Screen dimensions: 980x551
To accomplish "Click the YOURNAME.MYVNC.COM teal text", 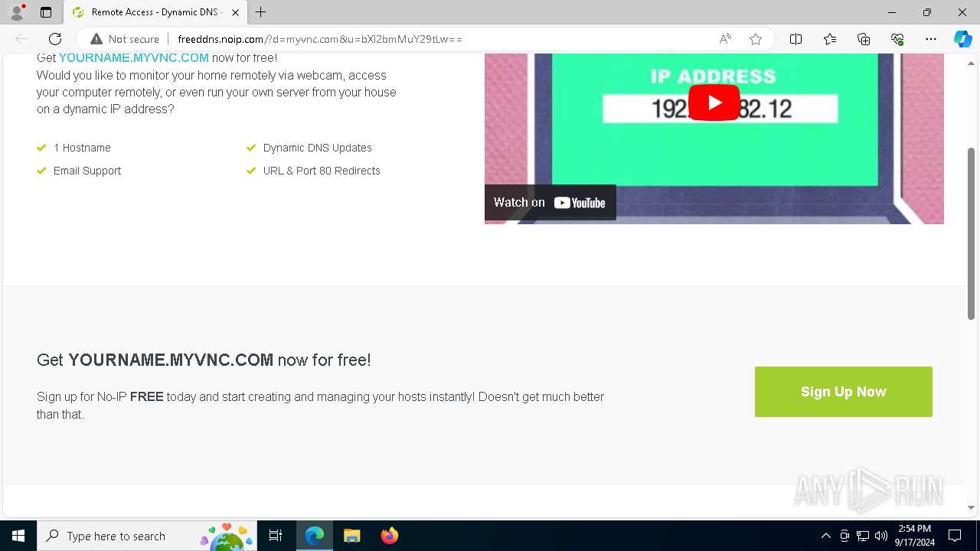I will (x=134, y=58).
